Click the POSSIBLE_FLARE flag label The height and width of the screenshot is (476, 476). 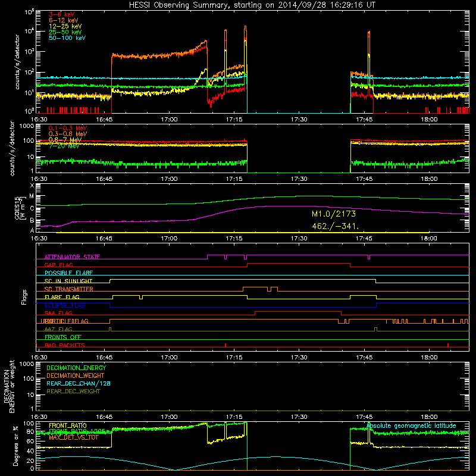pos(68,273)
